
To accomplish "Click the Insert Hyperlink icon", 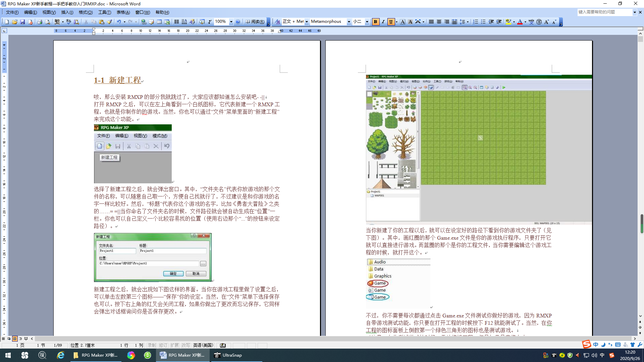I will [x=144, y=22].
